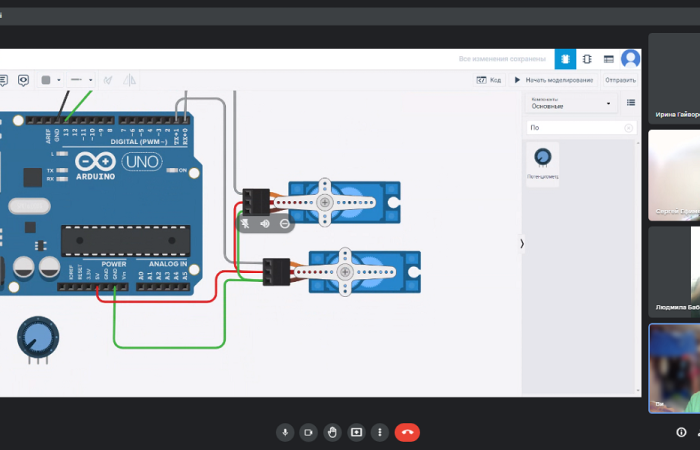700x450 pixels.
Task: Open the wire color dropdown
Action: (51, 80)
